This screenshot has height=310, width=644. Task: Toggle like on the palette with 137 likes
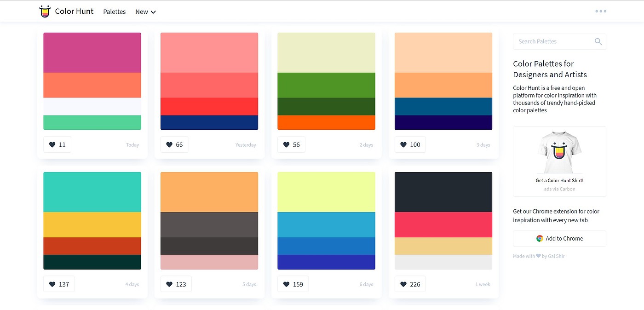click(59, 284)
